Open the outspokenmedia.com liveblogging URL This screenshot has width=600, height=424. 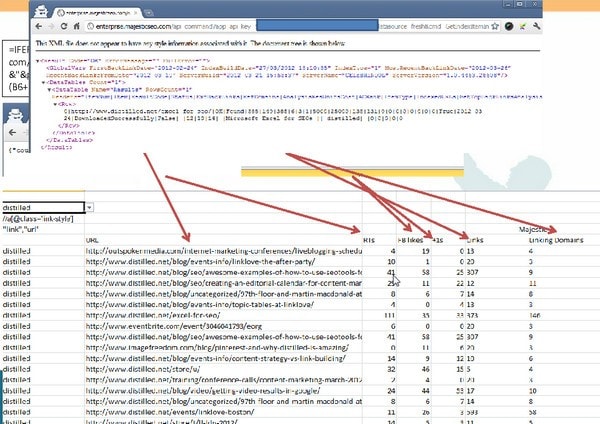pos(223,251)
